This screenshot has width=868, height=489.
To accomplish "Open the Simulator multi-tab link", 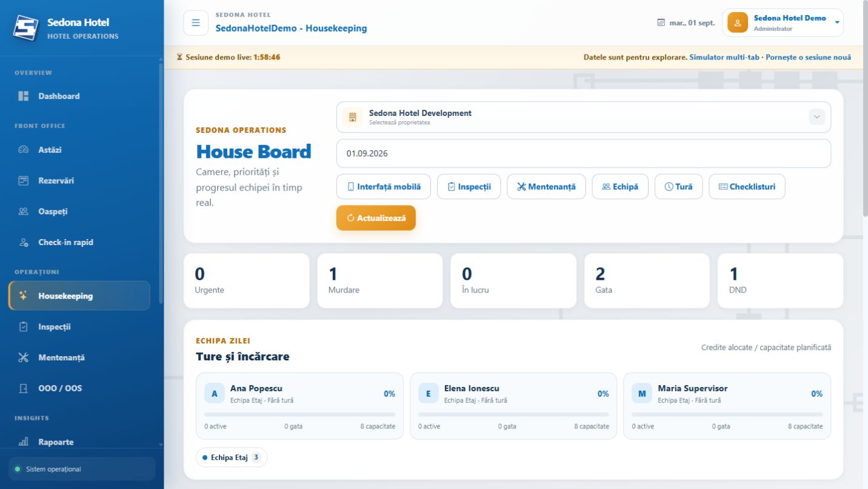I will pos(724,58).
